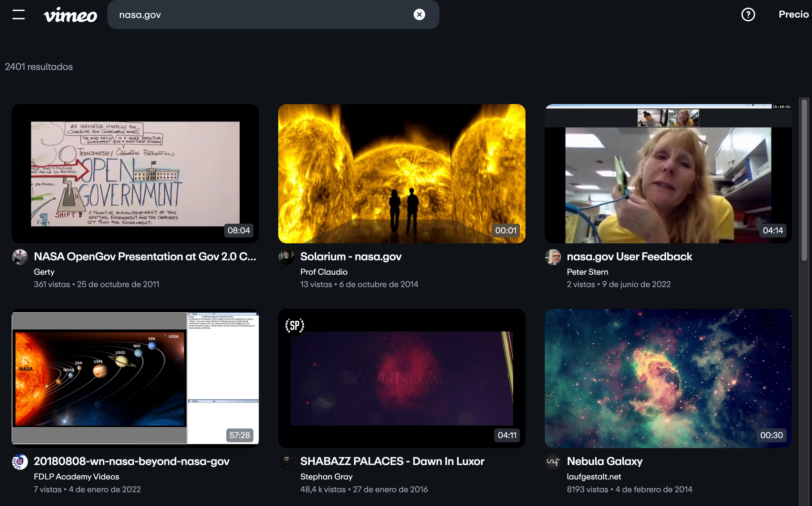Click the page's vertical scrollbar
Viewport: 812px width, 506px height.
click(804, 179)
